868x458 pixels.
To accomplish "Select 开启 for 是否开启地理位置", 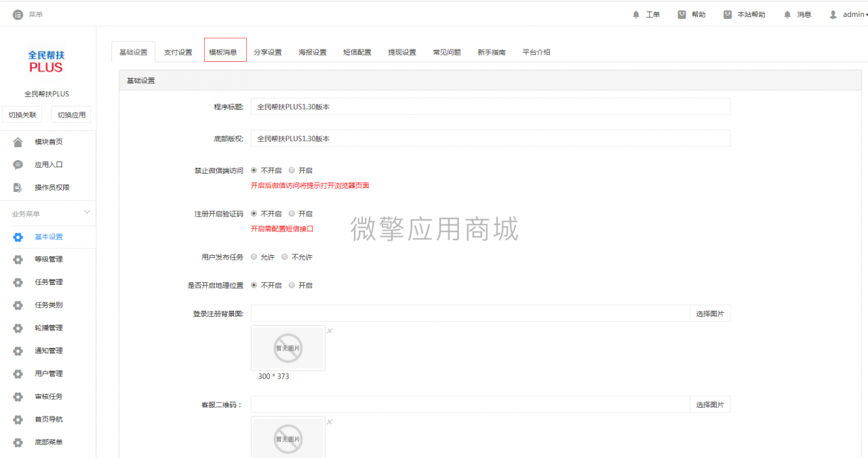I will coord(292,286).
